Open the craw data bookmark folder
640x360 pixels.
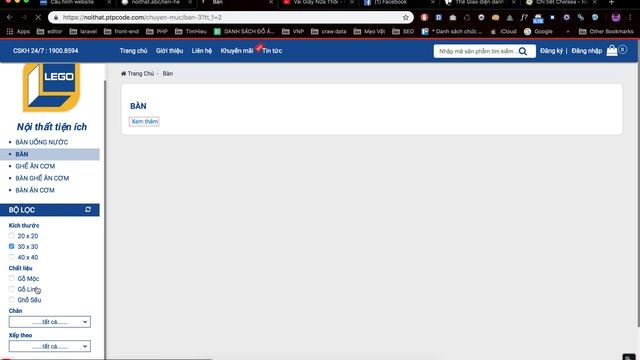[x=329, y=31]
